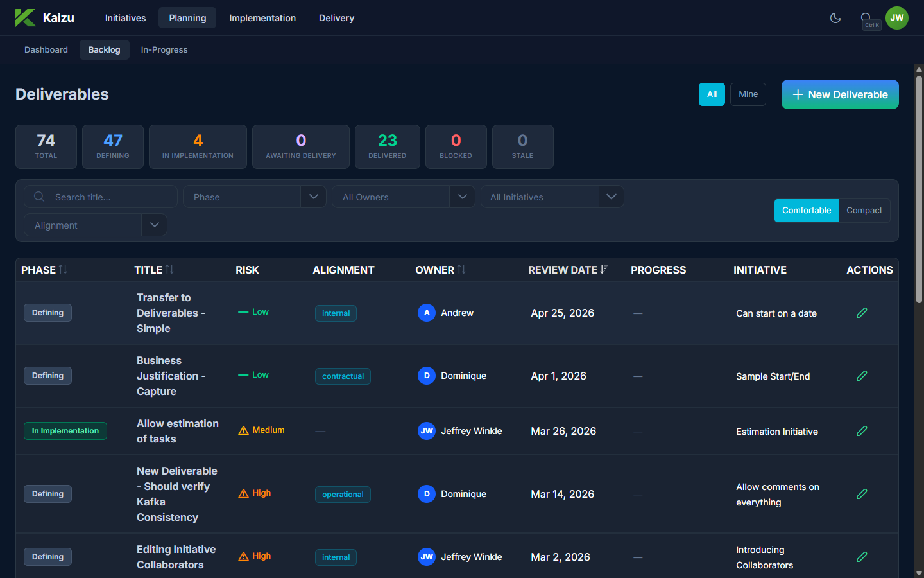The image size is (924, 578).
Task: Open search using the magnifier icon
Action: tap(866, 18)
